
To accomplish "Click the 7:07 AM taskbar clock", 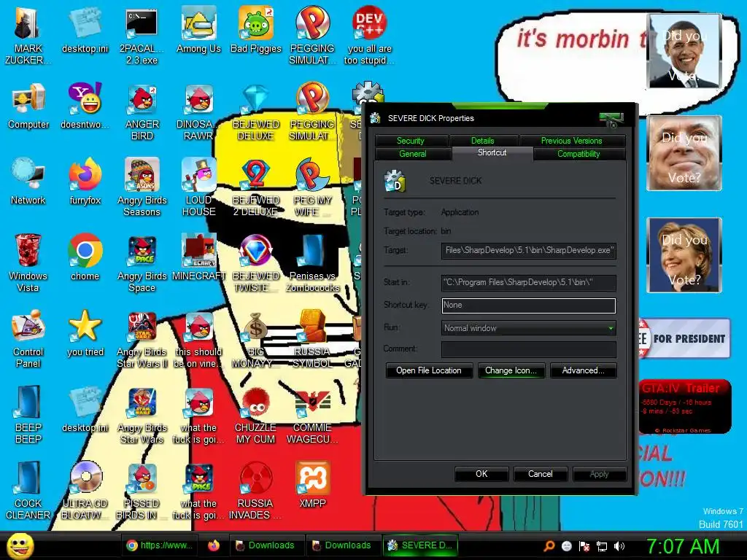I will pos(682,546).
